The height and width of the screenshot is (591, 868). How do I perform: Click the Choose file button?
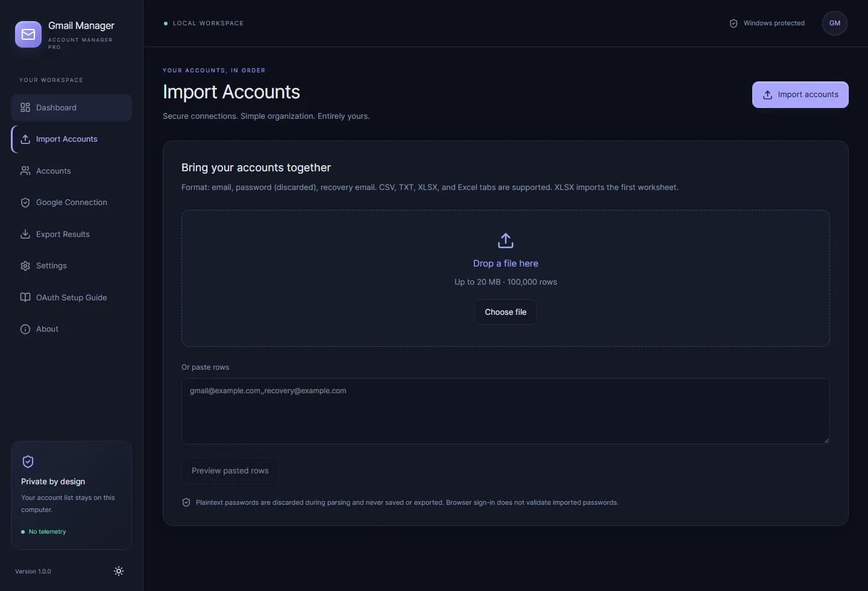click(x=505, y=312)
